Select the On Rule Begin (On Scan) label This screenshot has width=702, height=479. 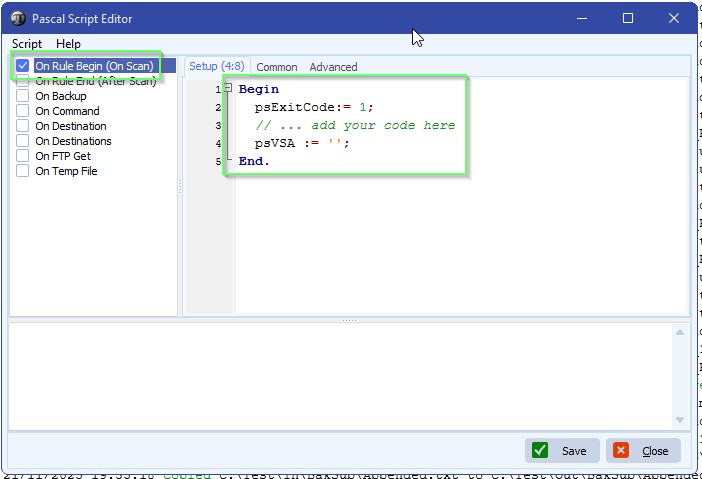click(x=94, y=66)
